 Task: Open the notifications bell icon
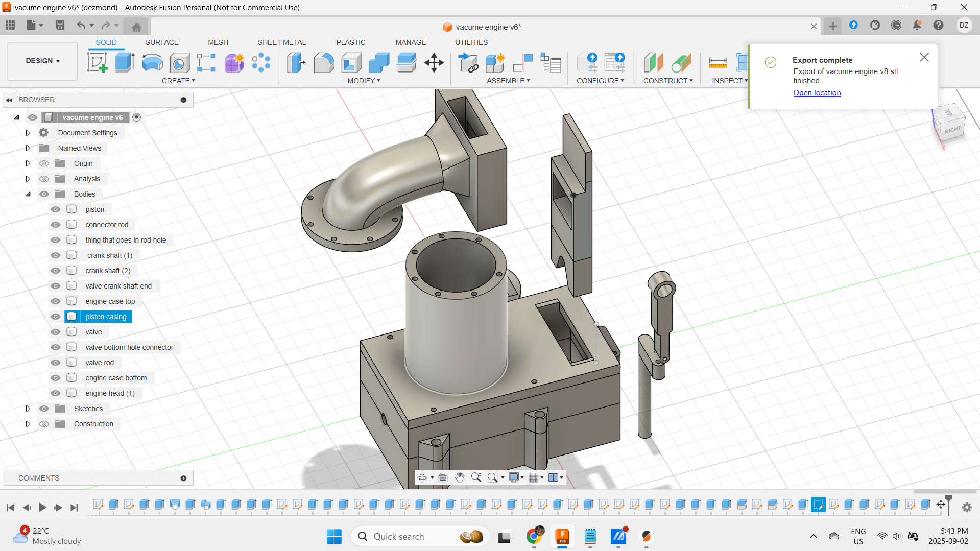tap(917, 25)
